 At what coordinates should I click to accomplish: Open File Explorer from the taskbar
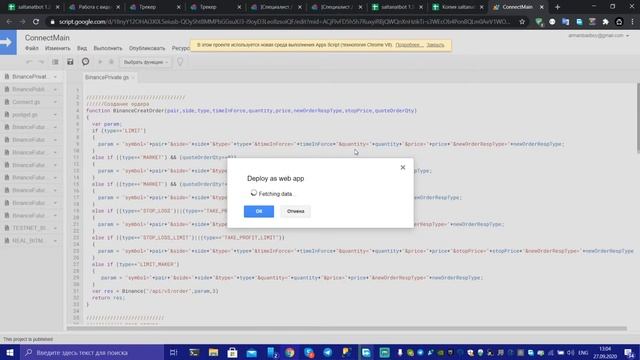[213, 352]
